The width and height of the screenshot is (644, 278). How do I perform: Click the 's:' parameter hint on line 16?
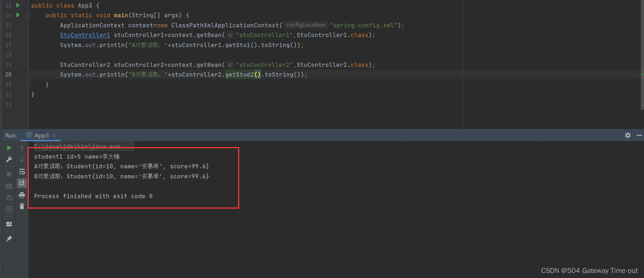(230, 35)
